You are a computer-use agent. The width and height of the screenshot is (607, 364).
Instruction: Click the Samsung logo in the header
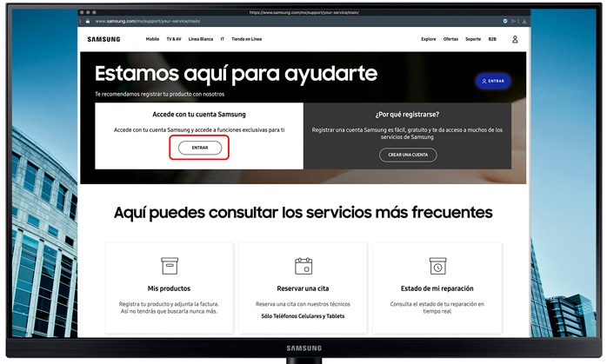(x=103, y=39)
